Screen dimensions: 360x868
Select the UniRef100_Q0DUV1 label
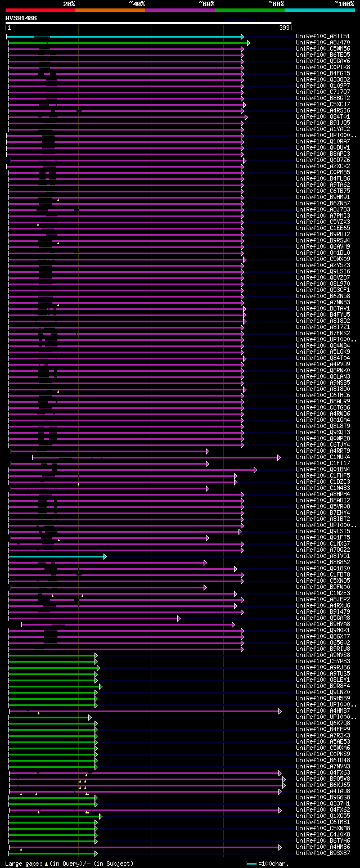(x=323, y=148)
